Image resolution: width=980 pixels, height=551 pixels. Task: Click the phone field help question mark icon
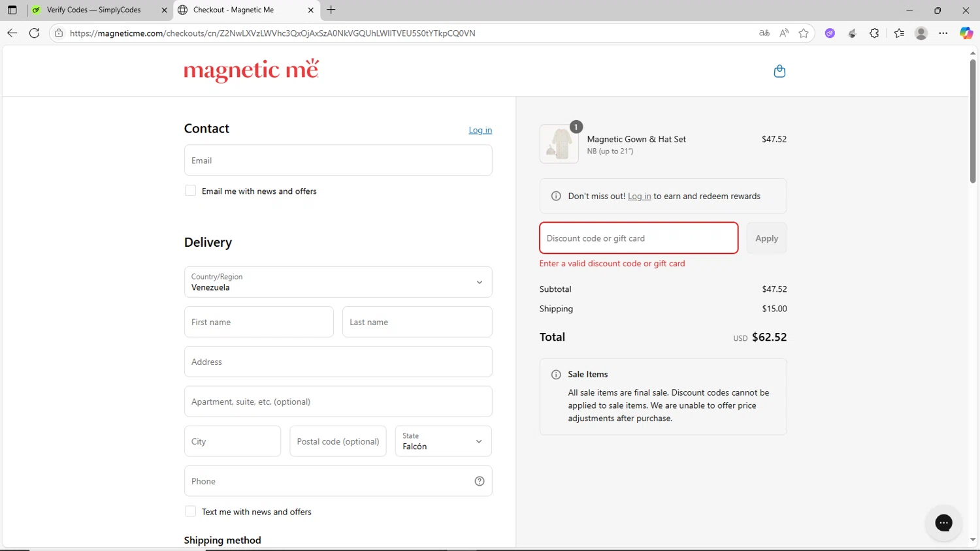[x=480, y=481]
